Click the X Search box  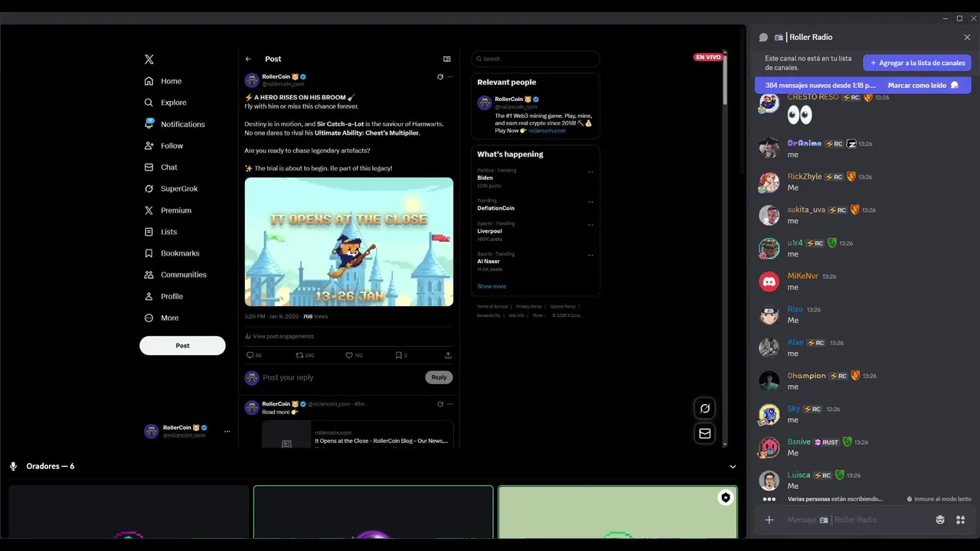(535, 59)
